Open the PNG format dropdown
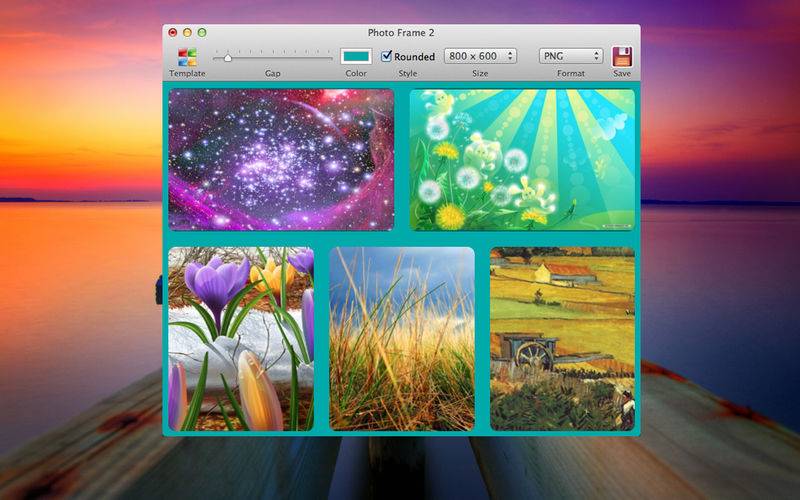The height and width of the screenshot is (500, 800). click(571, 56)
